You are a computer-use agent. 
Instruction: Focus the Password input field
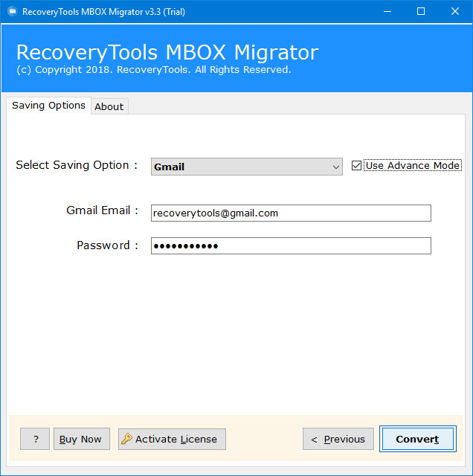(291, 246)
